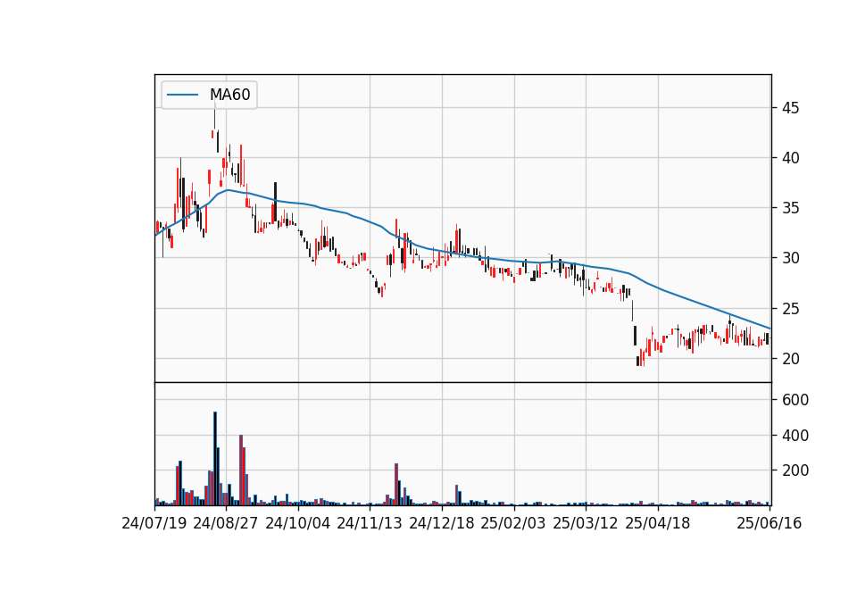The image size is (857, 616).
Task: Select the 24/08/27 date axis label
Action: 226,523
